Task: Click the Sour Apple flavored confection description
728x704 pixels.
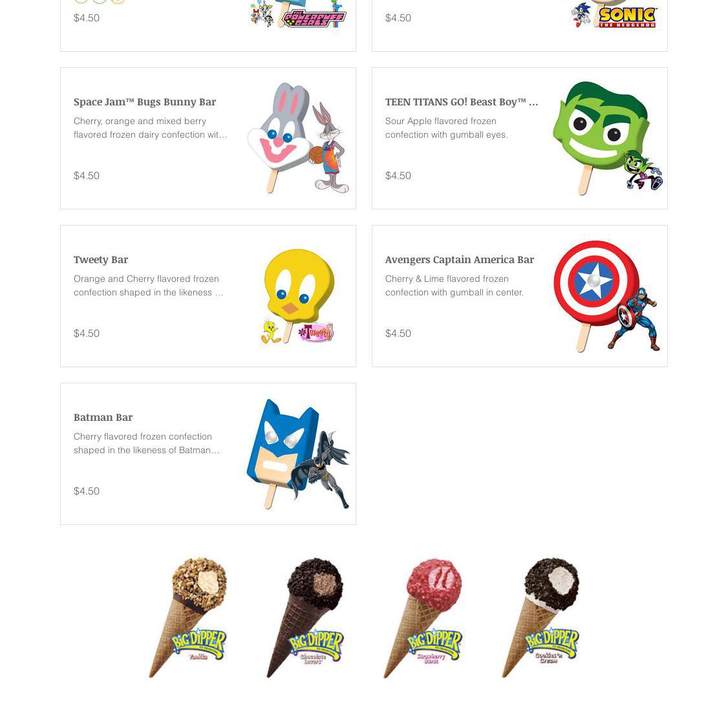Action: 446,128
